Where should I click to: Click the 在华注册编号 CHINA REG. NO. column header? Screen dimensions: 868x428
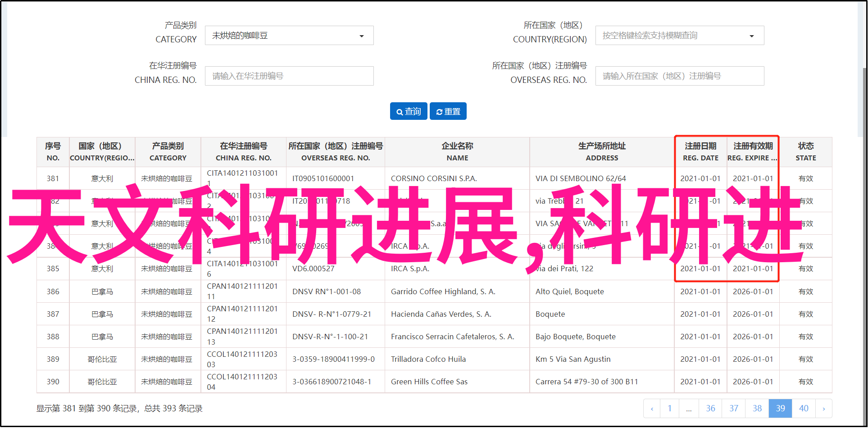tap(244, 152)
